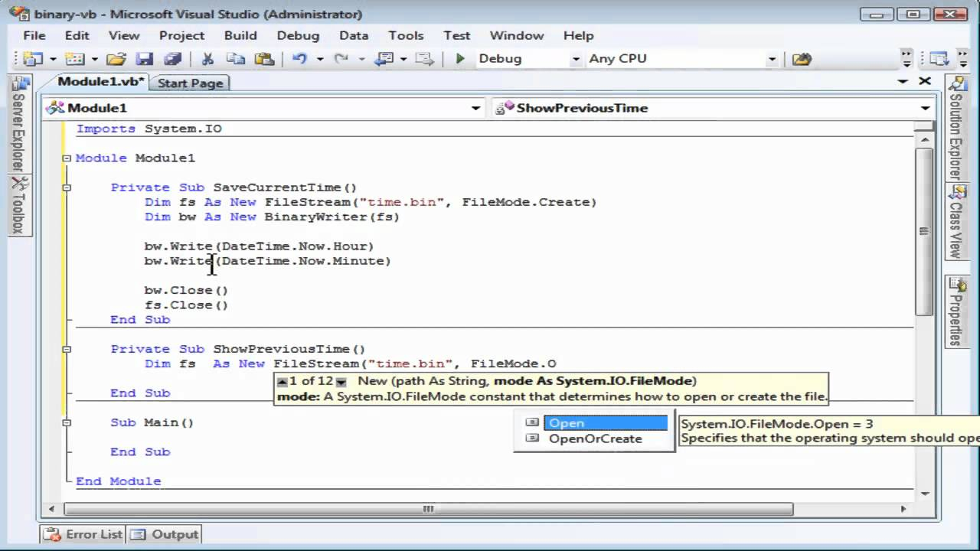Open the Edit menu
Screen dimensions: 980x551
point(77,35)
